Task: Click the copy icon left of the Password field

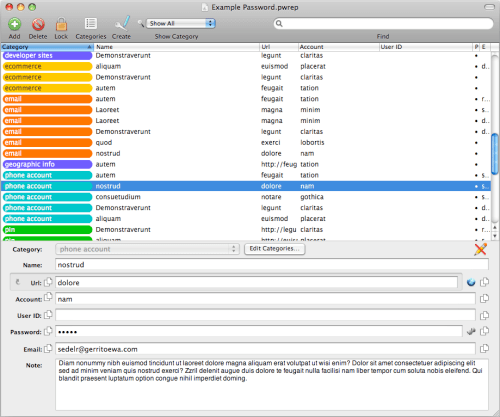Action: pos(48,331)
